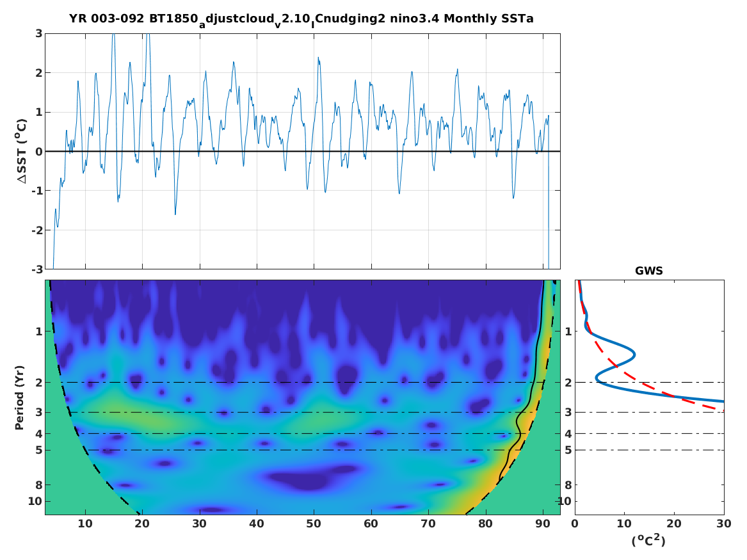This screenshot has height=560, width=747.
Task: Click the 70 tick label below wavelet plot
Action: tap(428, 524)
